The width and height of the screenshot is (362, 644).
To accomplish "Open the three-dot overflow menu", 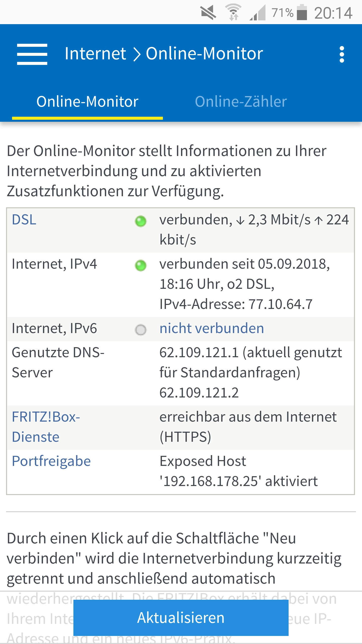I will (342, 54).
